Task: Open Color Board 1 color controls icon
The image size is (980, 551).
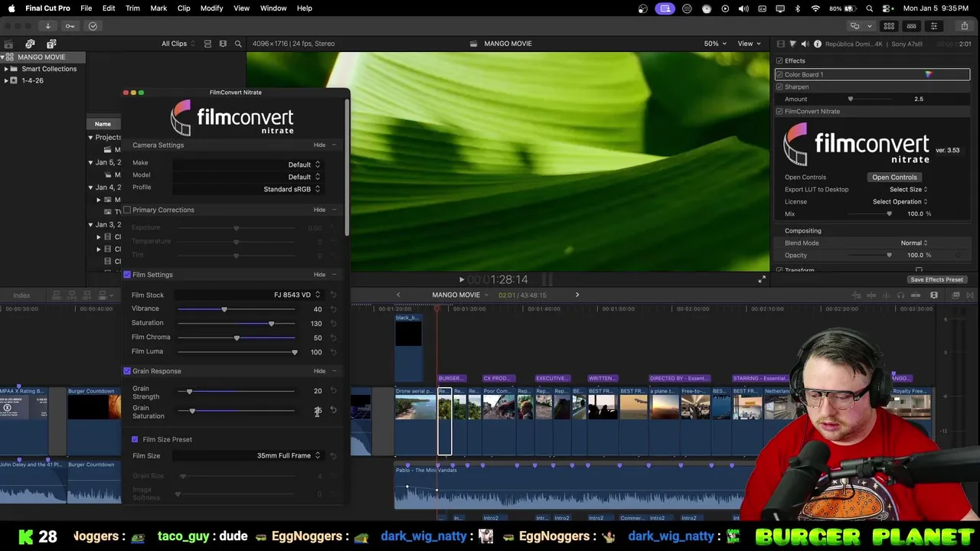Action: point(928,74)
